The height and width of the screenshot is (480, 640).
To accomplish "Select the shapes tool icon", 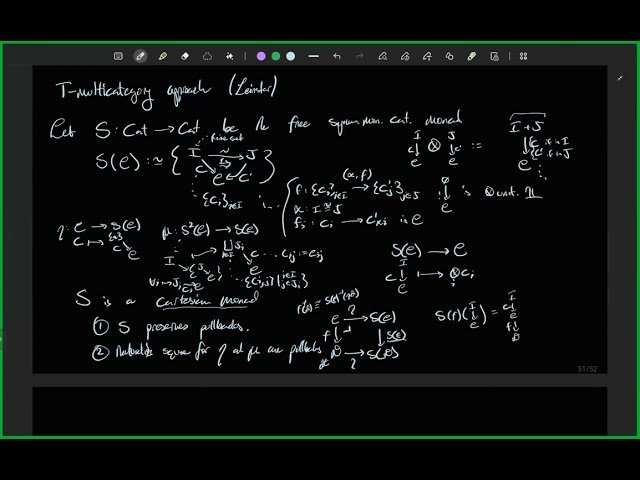I will 449,56.
